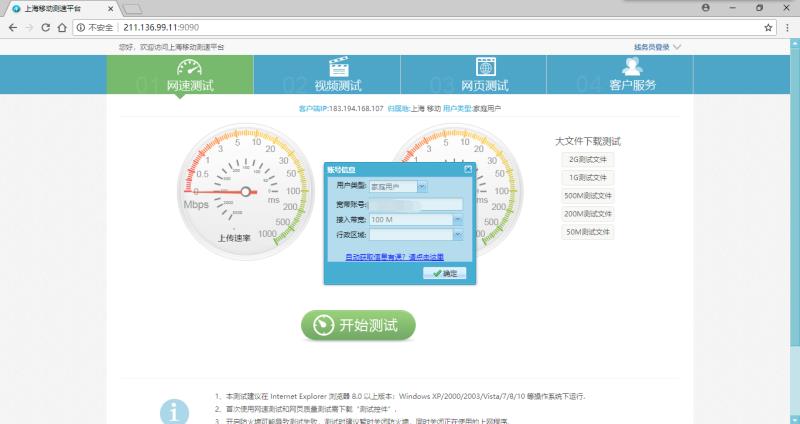Screen dimensions: 800x424
Task: Click the empty 行政区域 combo field
Action: pos(411,235)
